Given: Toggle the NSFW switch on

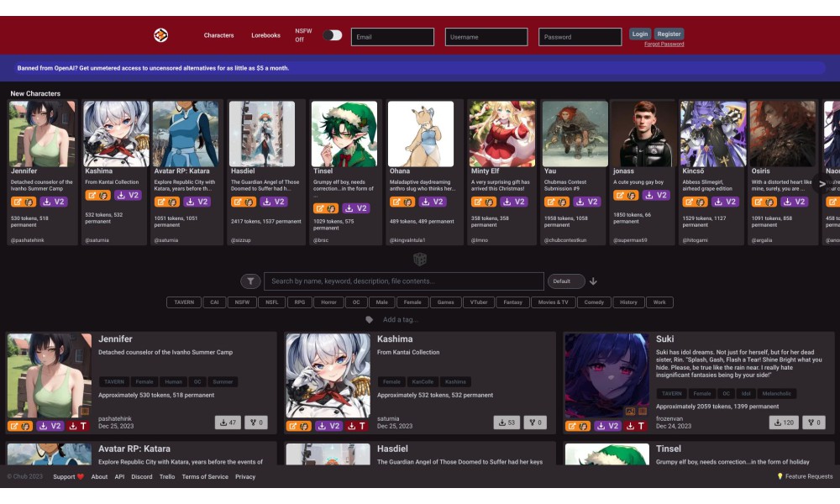Looking at the screenshot, I should click(x=332, y=35).
